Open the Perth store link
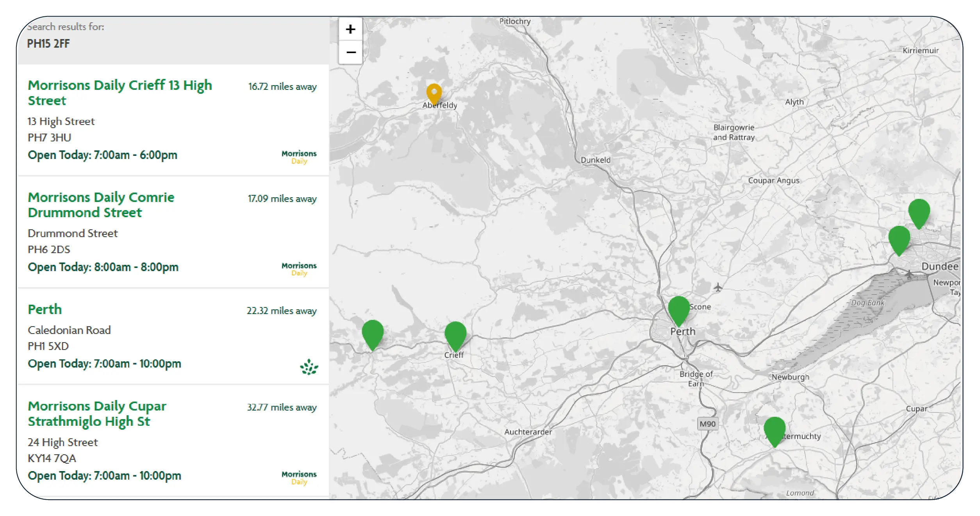This screenshot has width=980, height=516. [x=45, y=309]
